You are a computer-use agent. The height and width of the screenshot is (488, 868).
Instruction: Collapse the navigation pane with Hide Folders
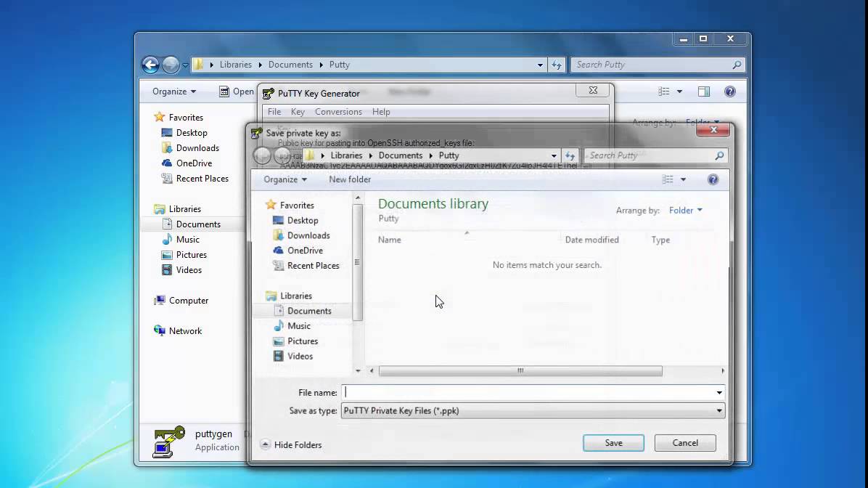coord(291,445)
